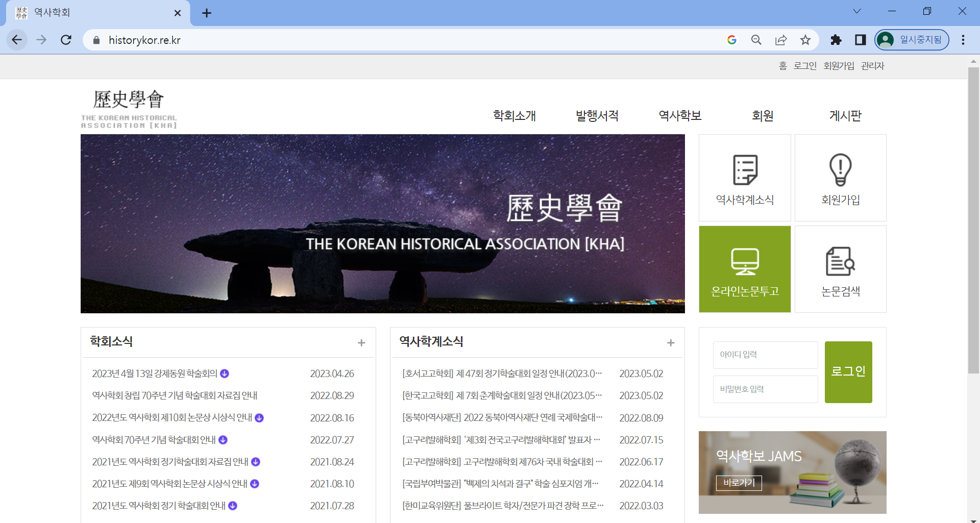This screenshot has height=523, width=980.
Task: Expand 학회소식 with the plus icon
Action: coord(361,343)
